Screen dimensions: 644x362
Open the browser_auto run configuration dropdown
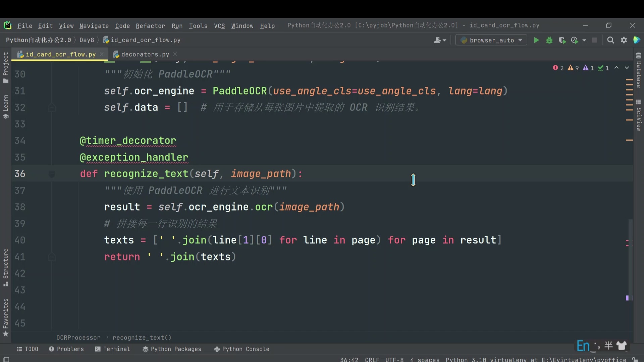tap(491, 40)
